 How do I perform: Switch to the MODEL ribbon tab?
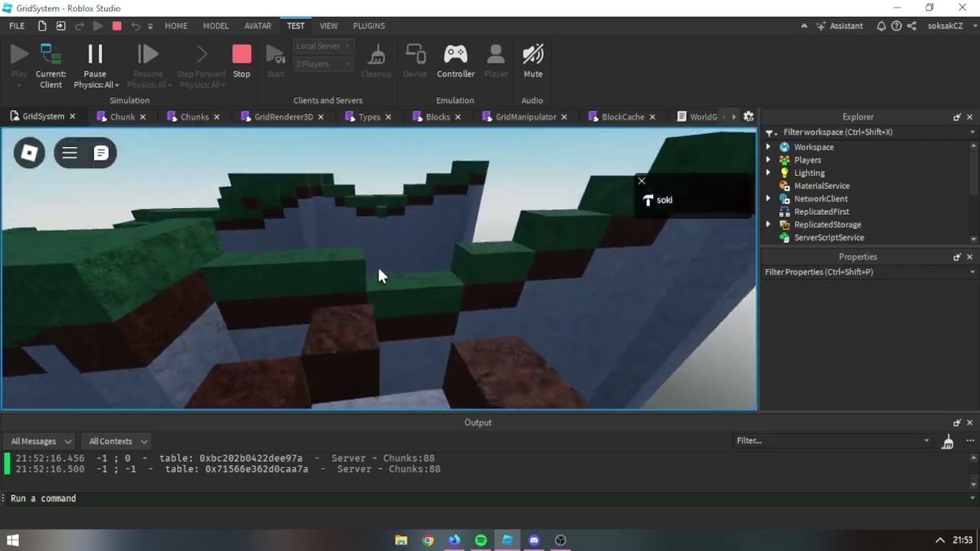(x=216, y=26)
